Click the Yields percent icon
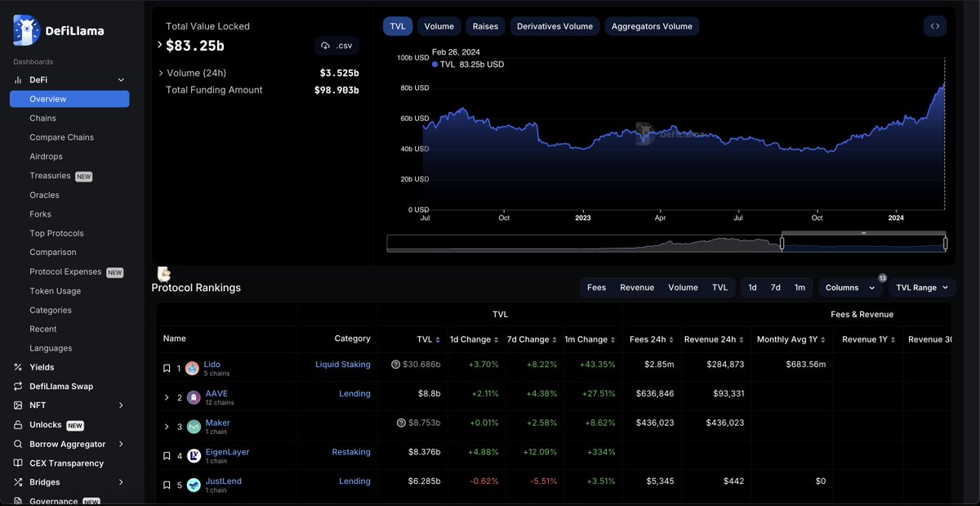The height and width of the screenshot is (506, 980). pos(18,367)
